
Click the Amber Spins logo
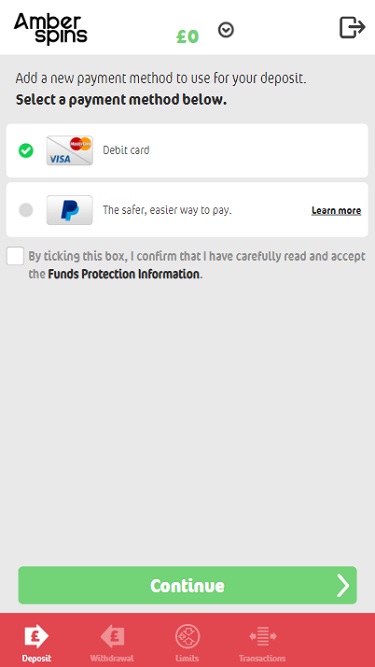(51, 29)
